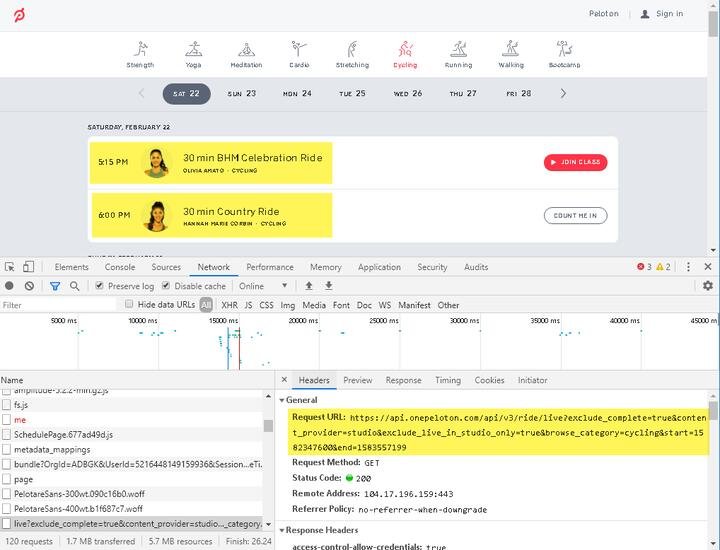Toggle the Preserve log checkbox
The width and height of the screenshot is (720, 550).
pos(99,286)
